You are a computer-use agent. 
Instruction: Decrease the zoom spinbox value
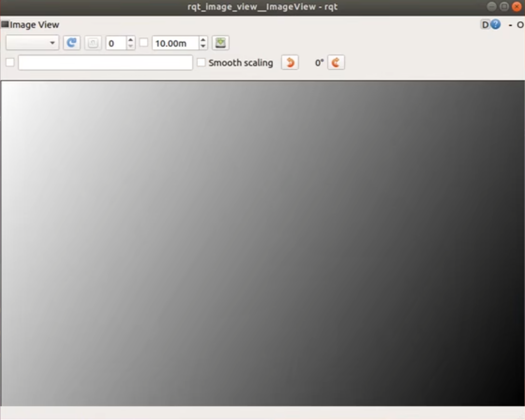click(x=131, y=47)
